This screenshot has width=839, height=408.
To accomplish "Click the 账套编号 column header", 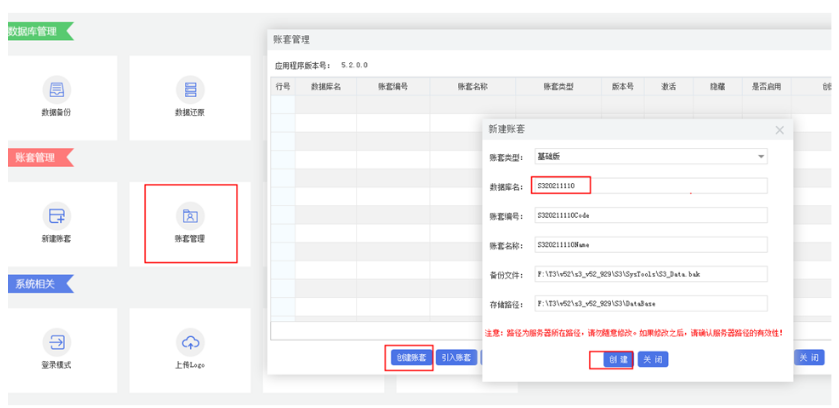I will tap(393, 87).
